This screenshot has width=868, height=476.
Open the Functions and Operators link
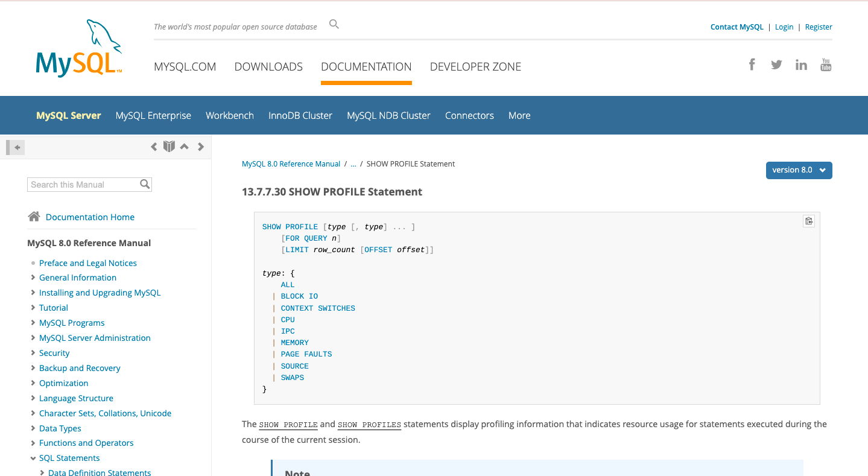coord(86,443)
